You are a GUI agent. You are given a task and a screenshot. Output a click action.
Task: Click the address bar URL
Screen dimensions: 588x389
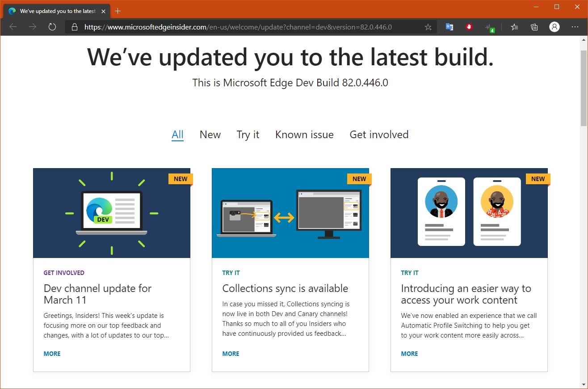(x=238, y=27)
